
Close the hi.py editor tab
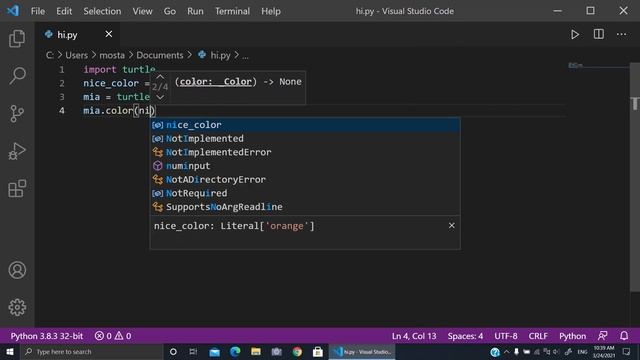pos(109,34)
